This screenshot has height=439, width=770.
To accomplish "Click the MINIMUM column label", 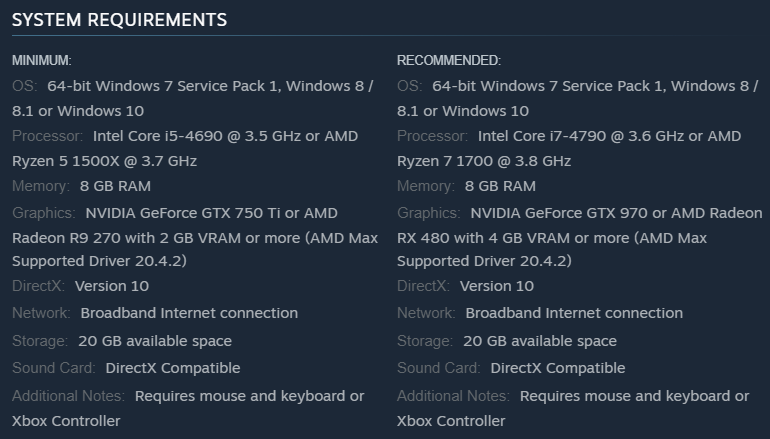I will coord(41,61).
